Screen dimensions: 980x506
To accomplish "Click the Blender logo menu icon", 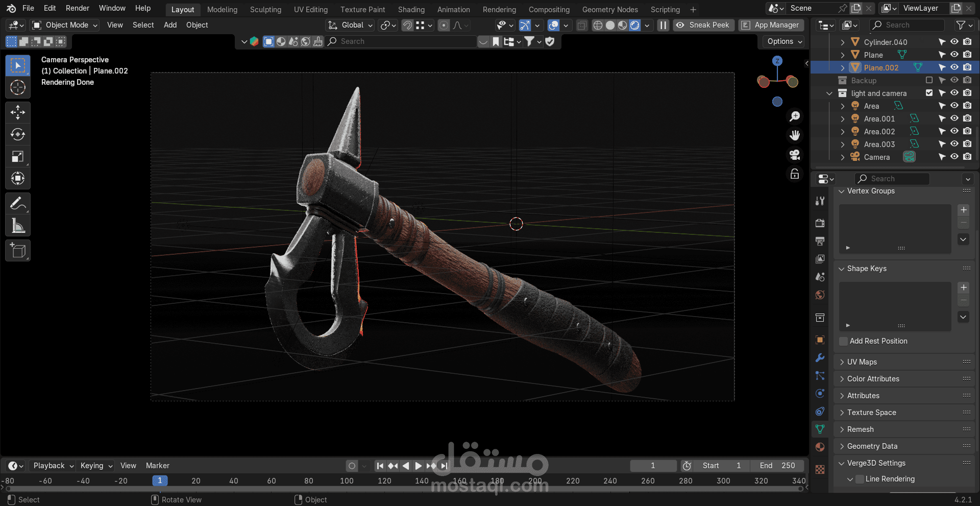I will 11,8.
